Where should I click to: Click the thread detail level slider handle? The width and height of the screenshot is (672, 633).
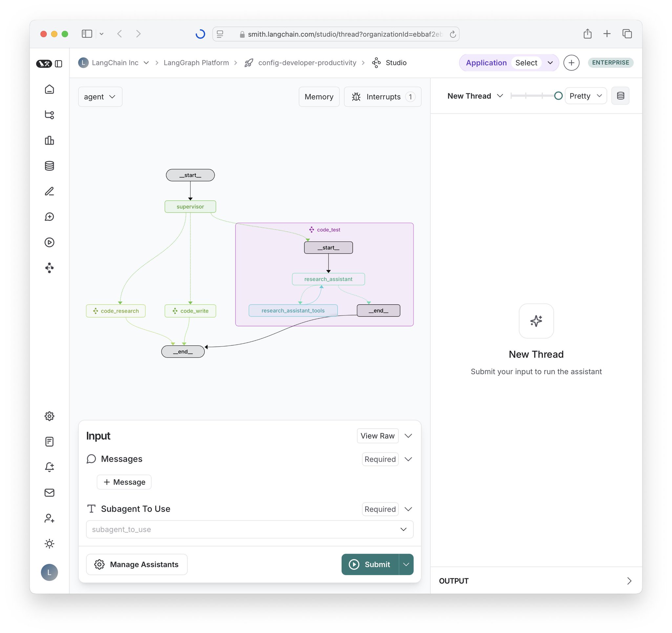[558, 96]
